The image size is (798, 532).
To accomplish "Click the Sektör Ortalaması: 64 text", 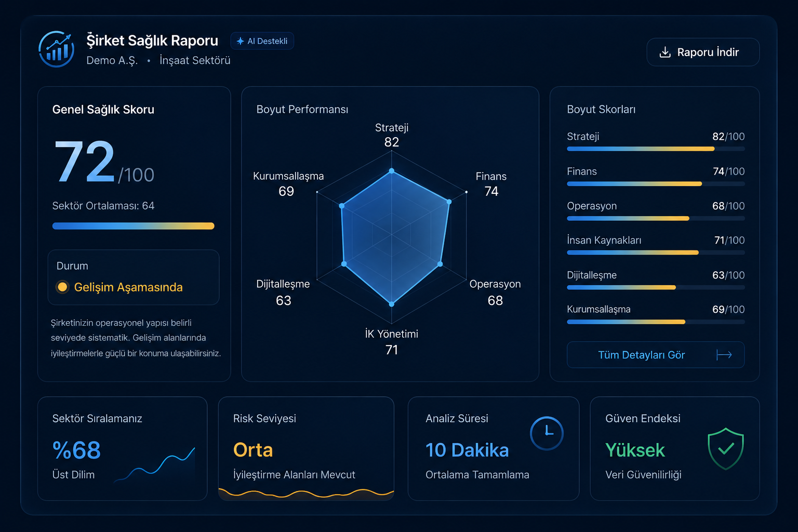I will coord(103,206).
